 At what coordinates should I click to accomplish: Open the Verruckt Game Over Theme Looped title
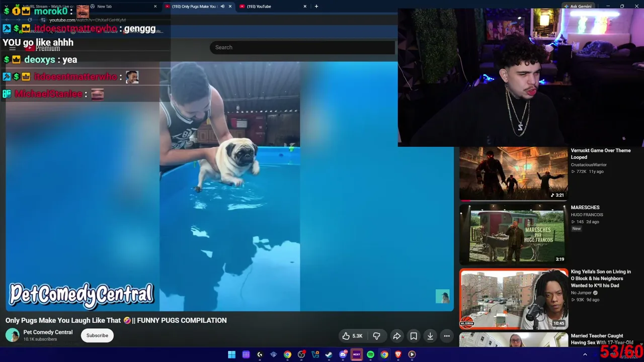click(601, 154)
